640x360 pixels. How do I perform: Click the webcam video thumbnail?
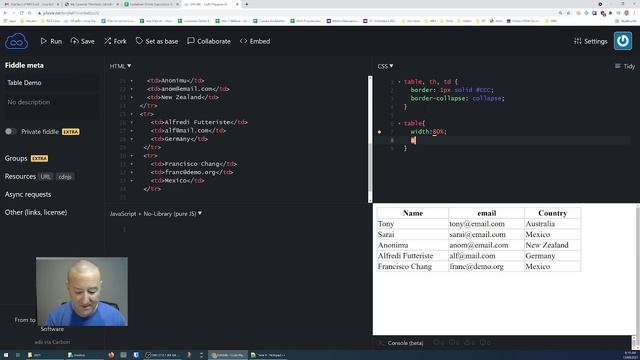point(82,291)
